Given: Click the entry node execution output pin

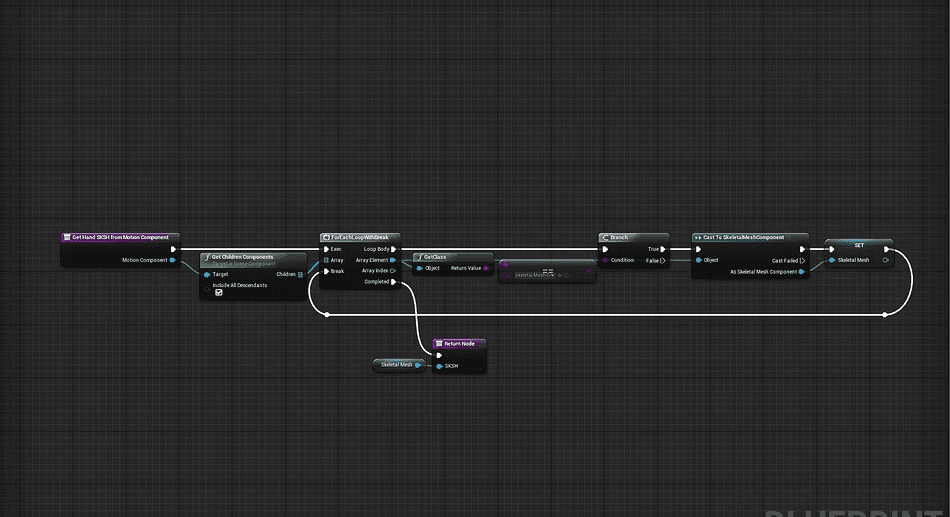Looking at the screenshot, I should click(x=173, y=249).
